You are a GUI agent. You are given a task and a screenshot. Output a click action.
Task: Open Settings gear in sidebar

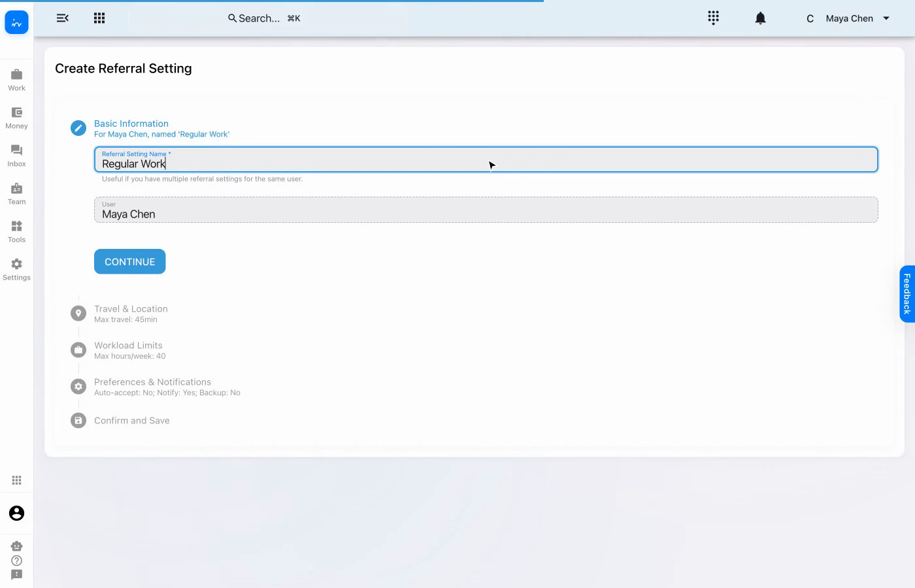click(16, 269)
